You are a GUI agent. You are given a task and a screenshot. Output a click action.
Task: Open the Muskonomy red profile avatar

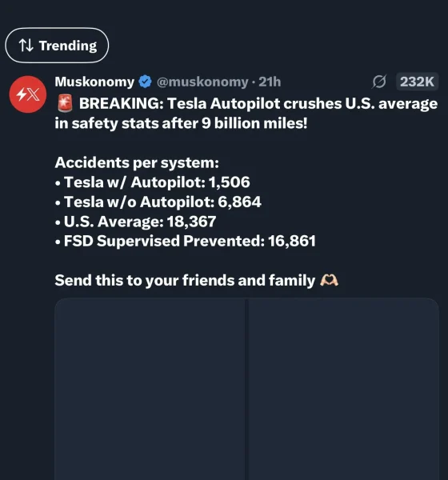click(28, 94)
